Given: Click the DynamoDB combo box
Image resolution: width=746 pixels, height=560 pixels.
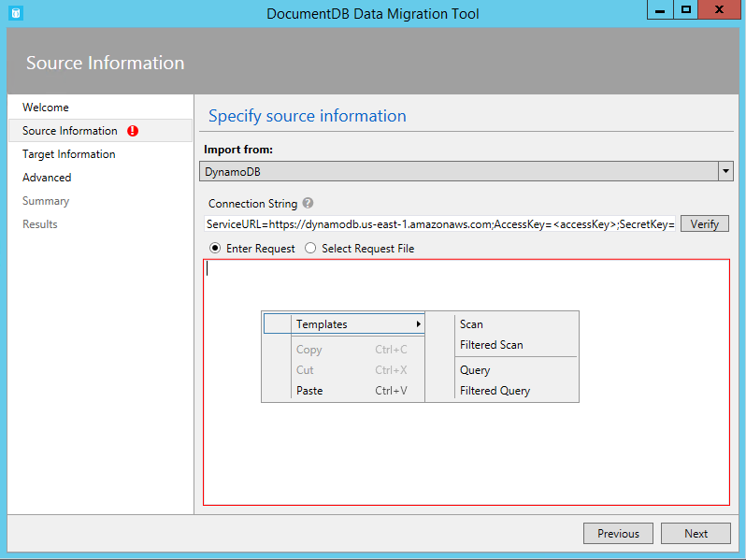Looking at the screenshot, I should (x=458, y=171).
